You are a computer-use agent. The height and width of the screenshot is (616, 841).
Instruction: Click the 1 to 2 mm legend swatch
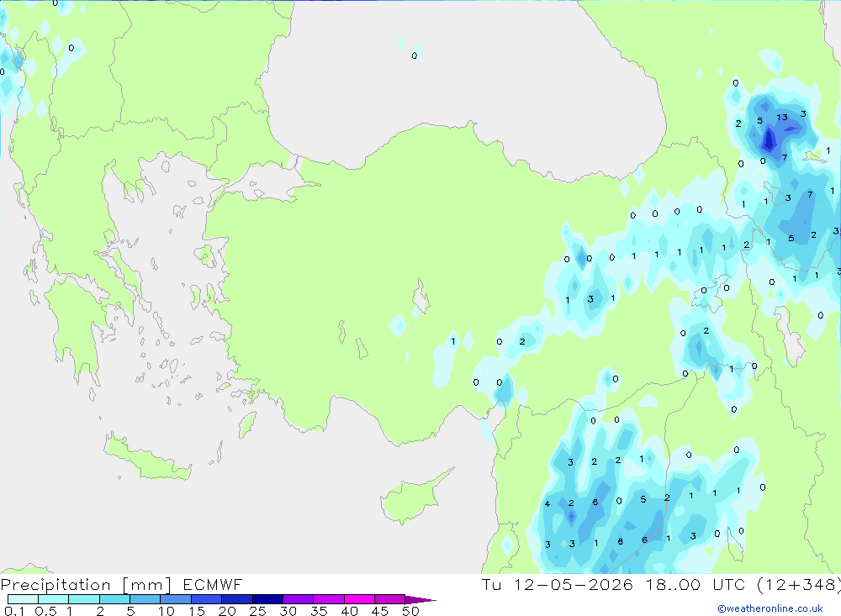[x=84, y=599]
